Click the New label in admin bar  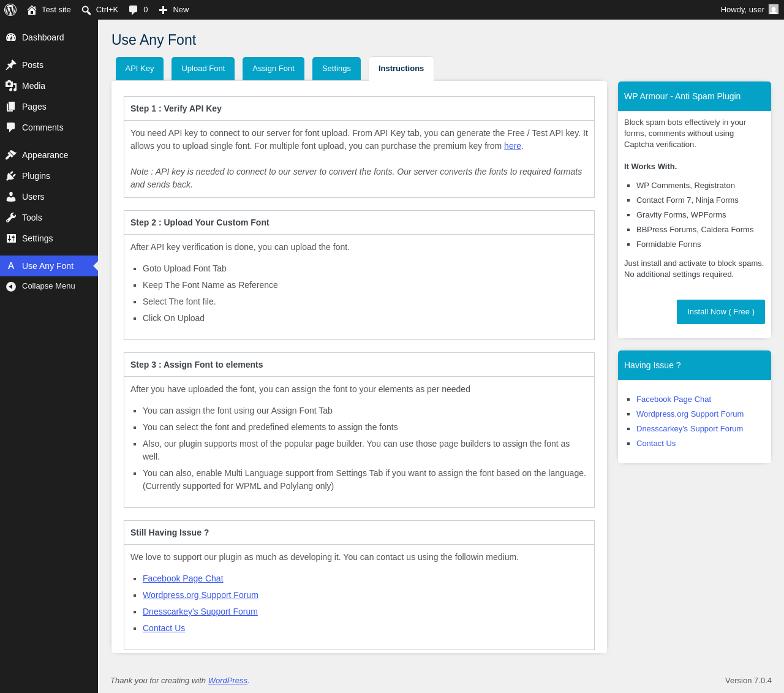point(181,10)
